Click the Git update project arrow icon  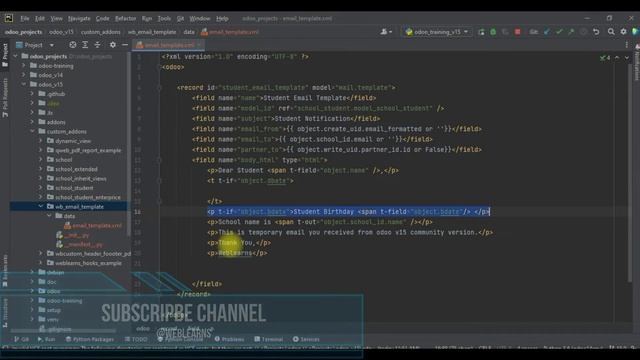pyautogui.click(x=547, y=32)
